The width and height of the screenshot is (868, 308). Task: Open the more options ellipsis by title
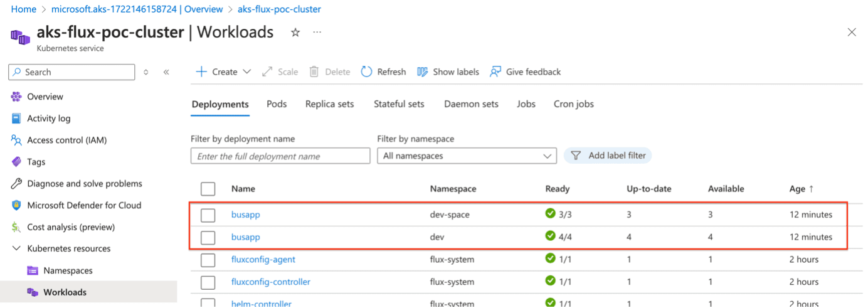[317, 33]
